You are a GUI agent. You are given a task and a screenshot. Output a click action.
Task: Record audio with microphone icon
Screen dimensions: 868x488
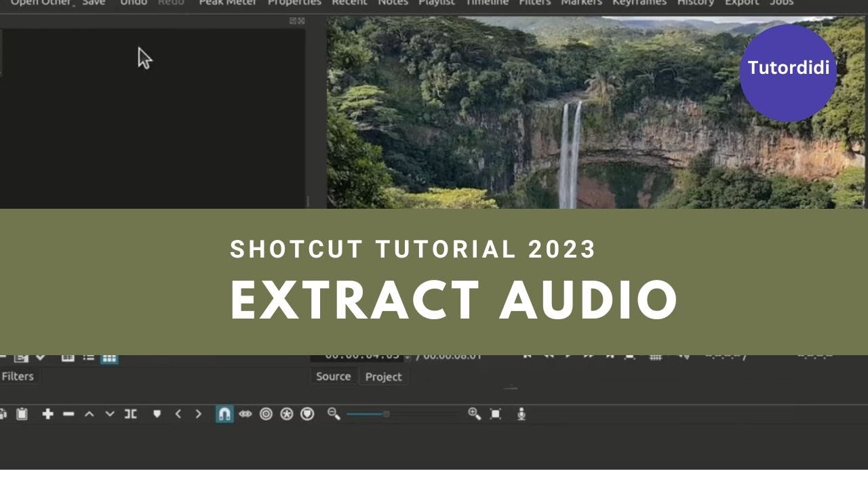[521, 413]
